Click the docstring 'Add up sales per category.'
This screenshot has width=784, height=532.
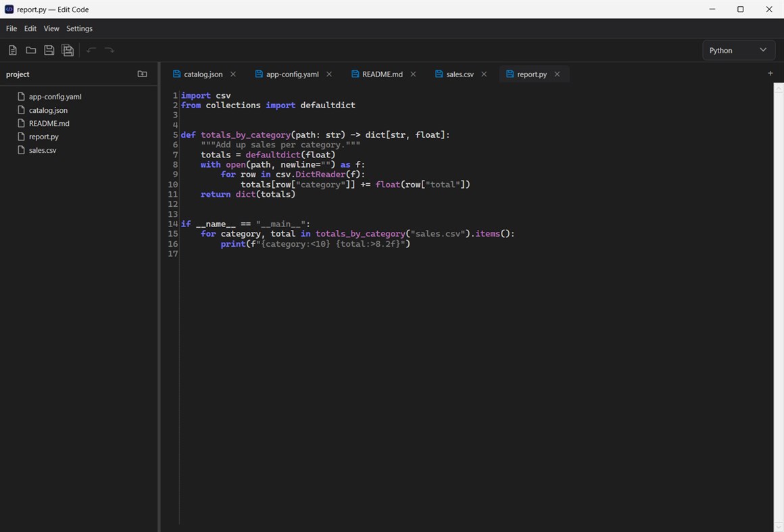[280, 145]
